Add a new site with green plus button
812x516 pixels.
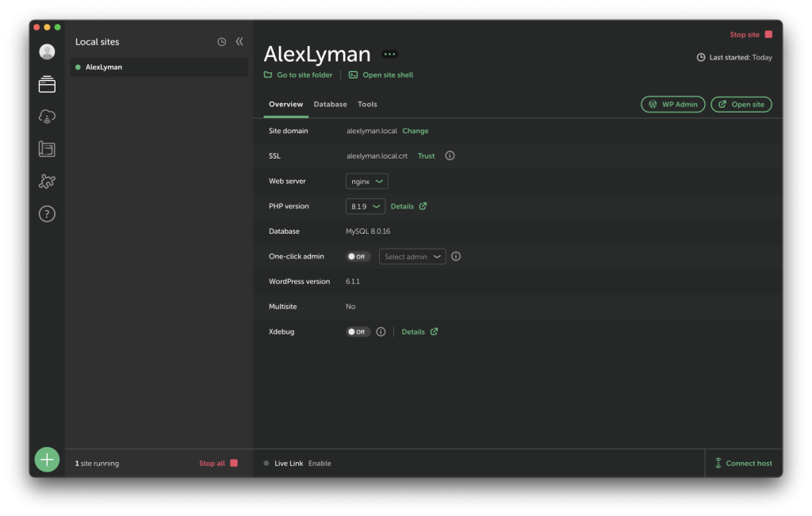[x=47, y=460]
